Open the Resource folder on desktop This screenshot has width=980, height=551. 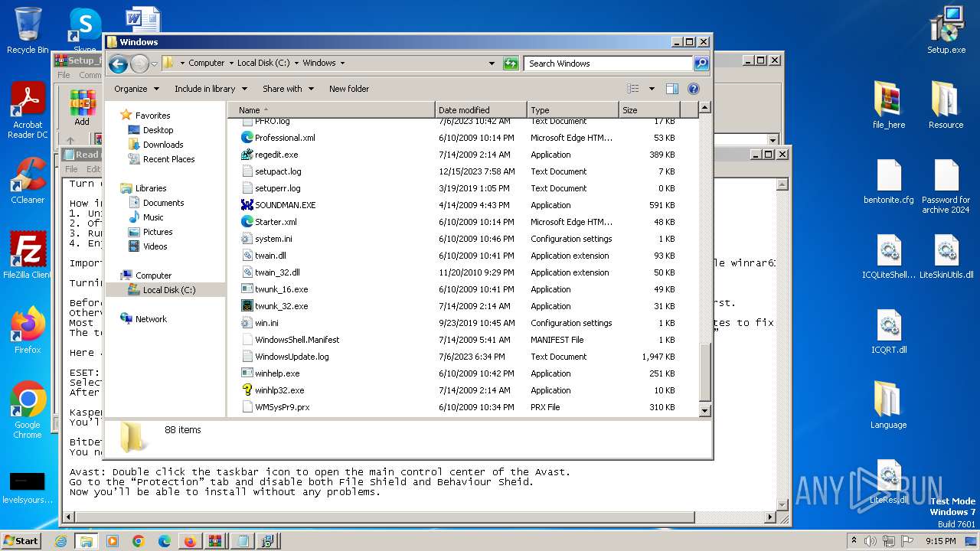[x=946, y=105]
